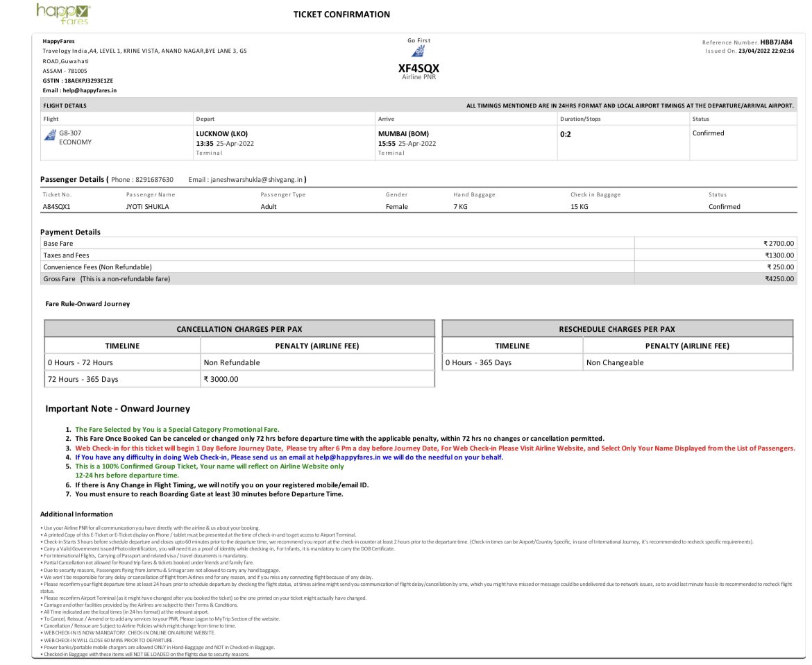The width and height of the screenshot is (812, 665).
Task: Select the 15 KG check in baggage value
Action: click(x=579, y=207)
